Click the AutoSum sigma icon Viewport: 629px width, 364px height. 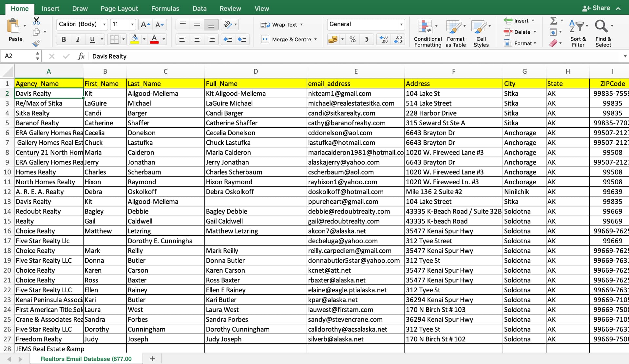[x=553, y=21]
